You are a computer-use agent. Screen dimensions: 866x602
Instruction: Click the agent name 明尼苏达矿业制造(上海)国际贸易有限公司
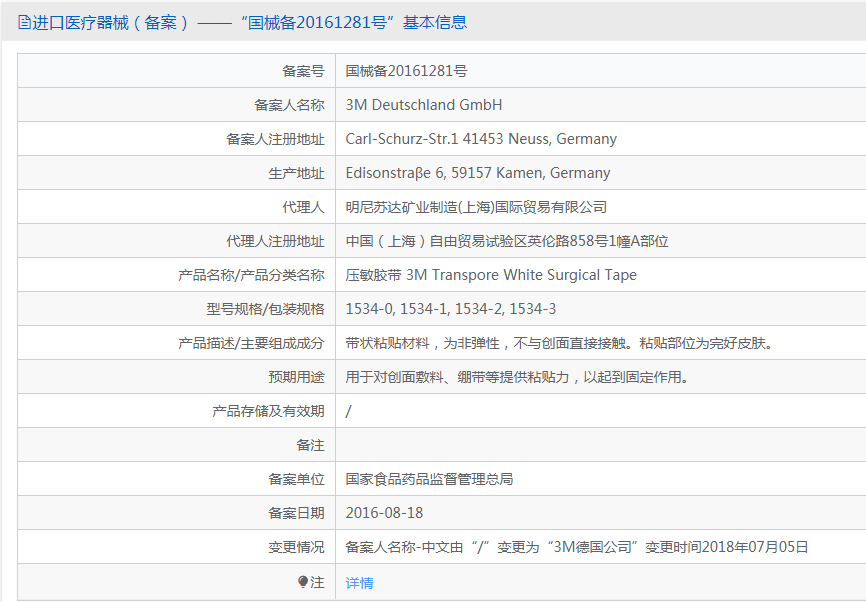[x=476, y=207]
